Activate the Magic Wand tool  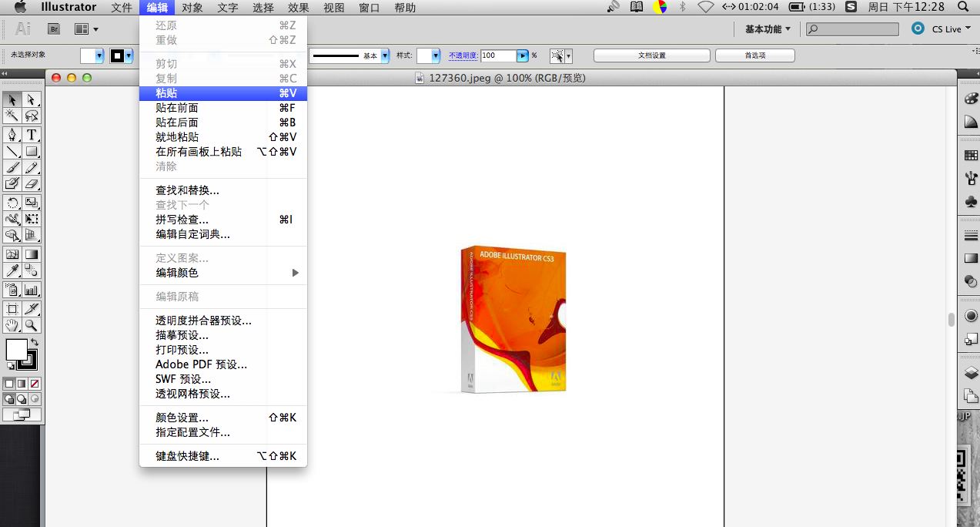12,116
